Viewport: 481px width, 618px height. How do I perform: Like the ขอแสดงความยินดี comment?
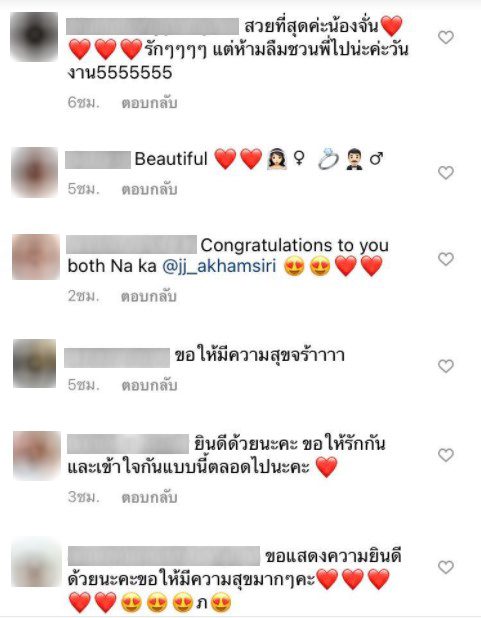[x=446, y=567]
